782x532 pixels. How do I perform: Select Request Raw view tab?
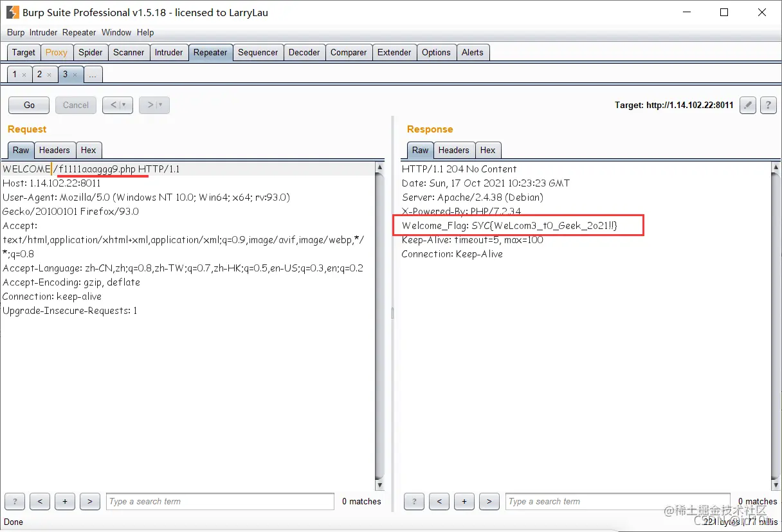21,150
